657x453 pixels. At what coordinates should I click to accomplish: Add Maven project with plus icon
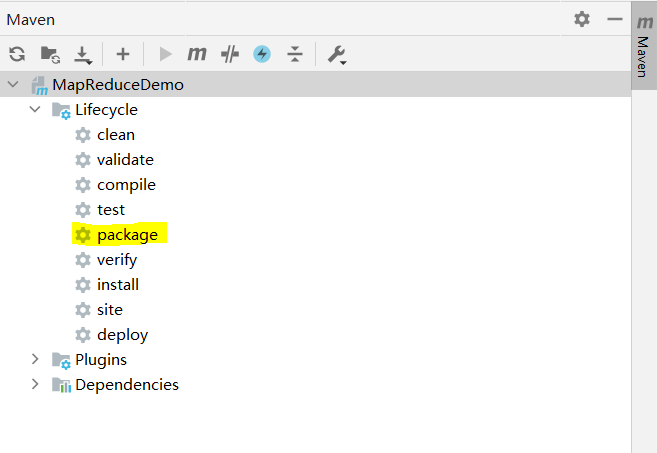(123, 54)
